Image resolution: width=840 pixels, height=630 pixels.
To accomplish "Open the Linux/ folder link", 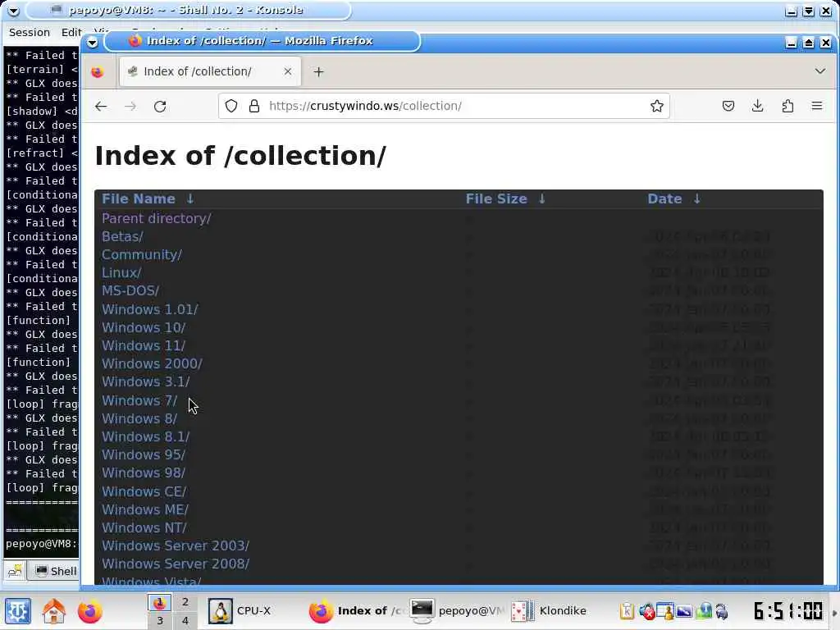I will pyautogui.click(x=121, y=272).
